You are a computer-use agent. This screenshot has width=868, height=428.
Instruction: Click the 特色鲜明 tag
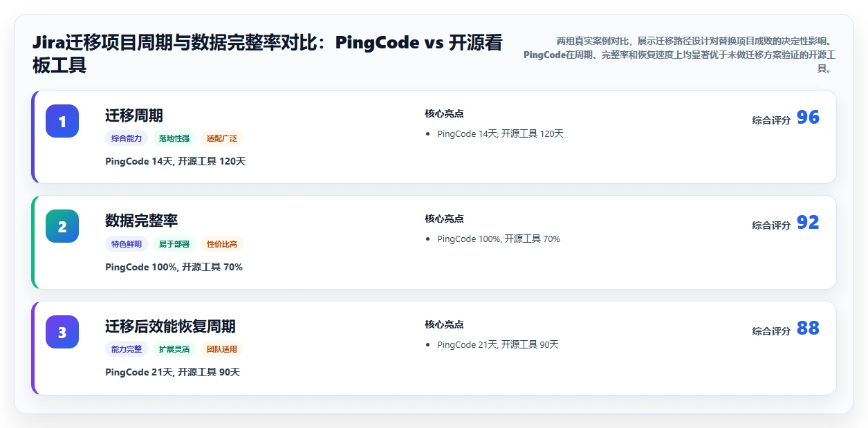click(127, 244)
